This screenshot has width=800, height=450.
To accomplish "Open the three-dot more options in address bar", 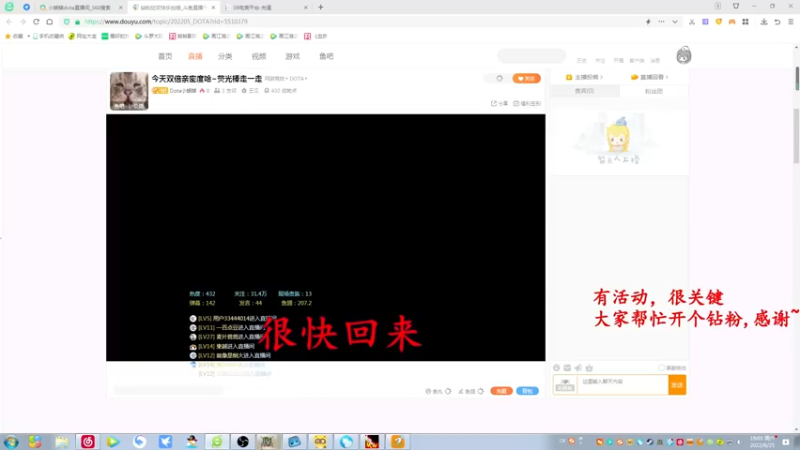I will click(661, 22).
